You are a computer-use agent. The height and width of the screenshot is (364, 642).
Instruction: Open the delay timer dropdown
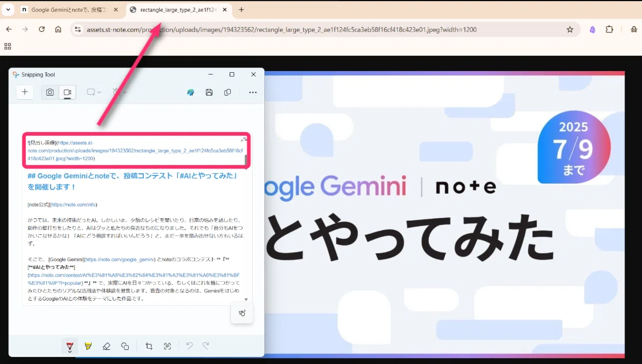(119, 92)
